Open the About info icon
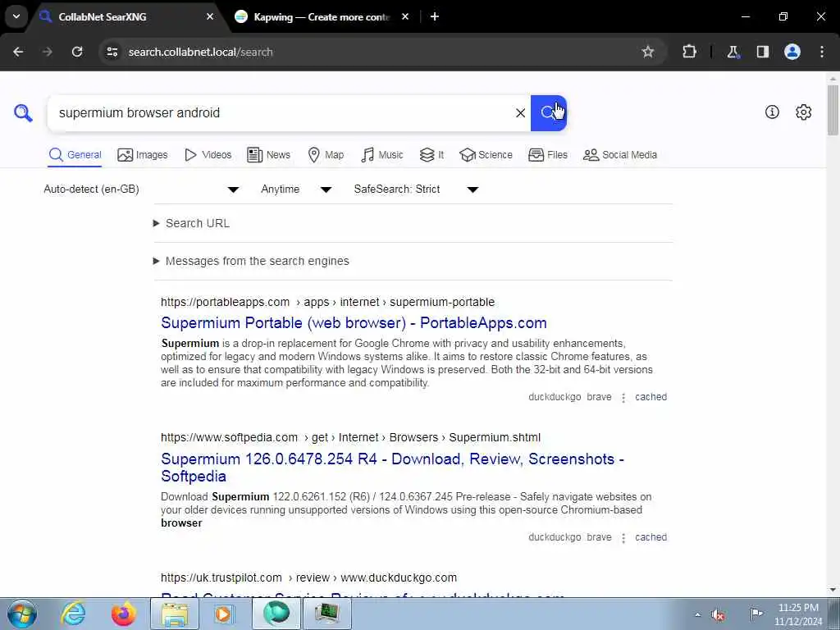Viewport: 840px width, 630px height. [772, 112]
